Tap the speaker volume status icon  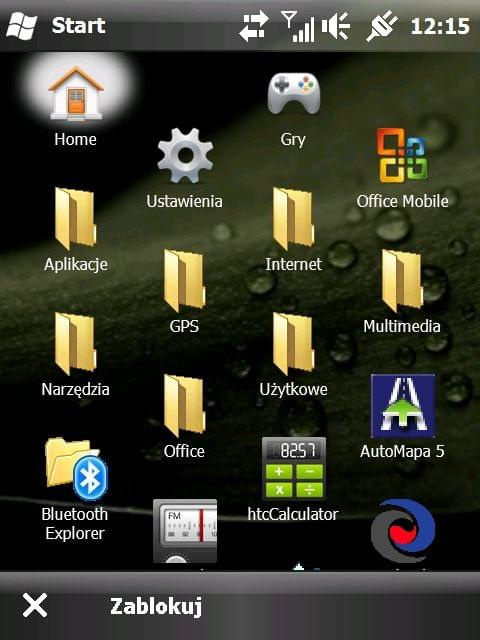click(x=336, y=26)
